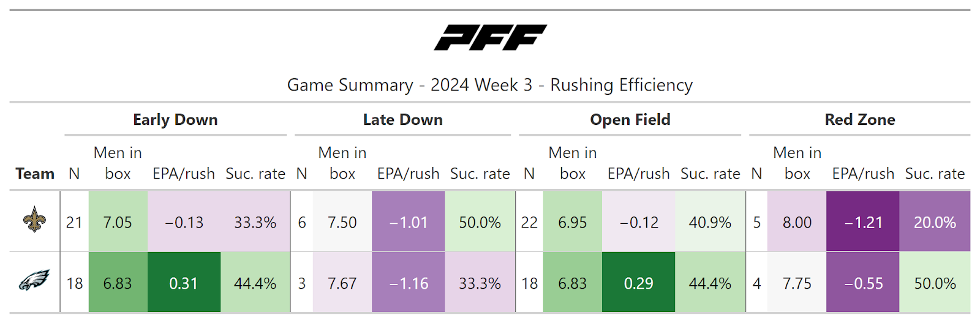The image size is (980, 323).
Task: Click the Saints Red Zone 8.00 cell
Action: click(797, 222)
